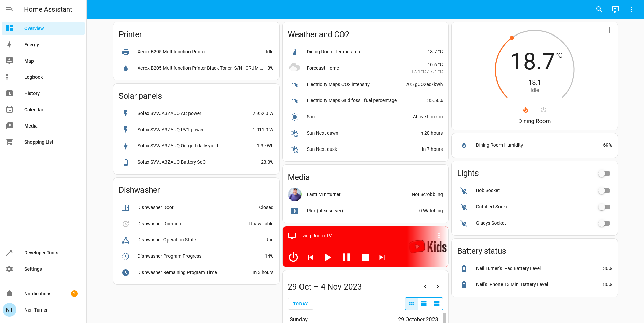Open Settings from the sidebar
Image resolution: width=644 pixels, height=323 pixels.
coord(33,269)
